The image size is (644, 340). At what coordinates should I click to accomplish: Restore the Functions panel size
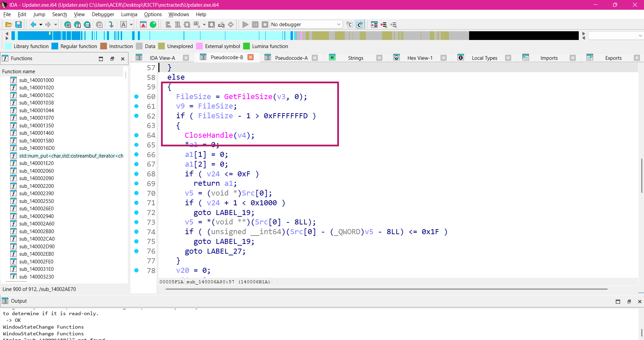click(x=112, y=59)
